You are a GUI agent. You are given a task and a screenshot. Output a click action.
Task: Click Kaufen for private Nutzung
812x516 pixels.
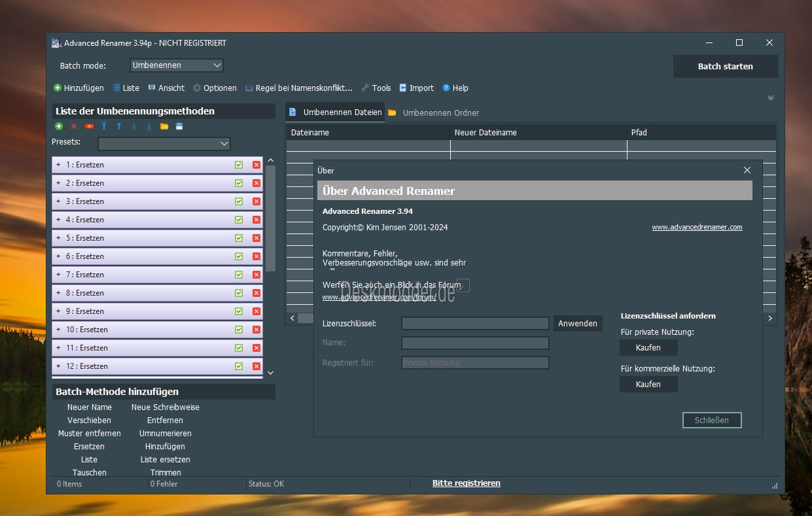[648, 347]
